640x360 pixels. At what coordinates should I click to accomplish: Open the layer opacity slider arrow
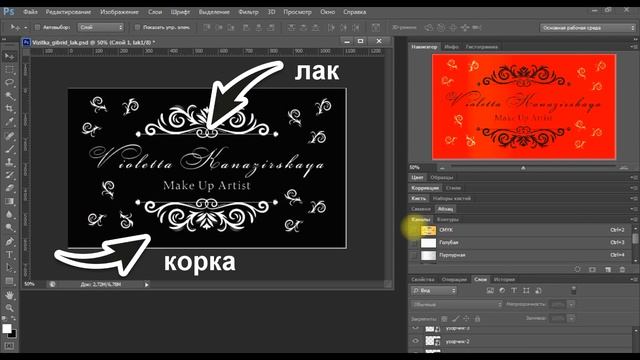[x=571, y=304]
